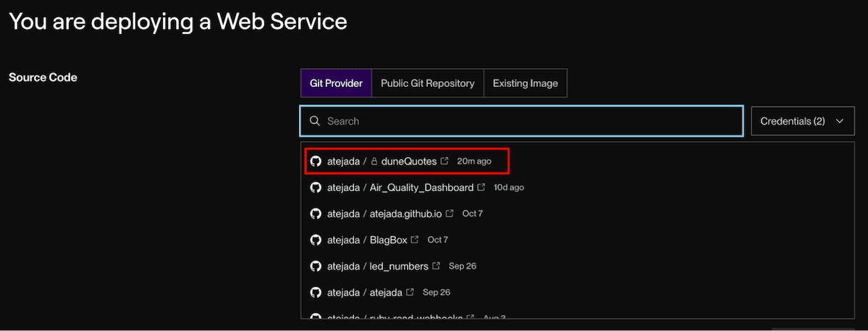Switch to Git Provider tab
Screen dimensions: 868x331
(x=336, y=83)
